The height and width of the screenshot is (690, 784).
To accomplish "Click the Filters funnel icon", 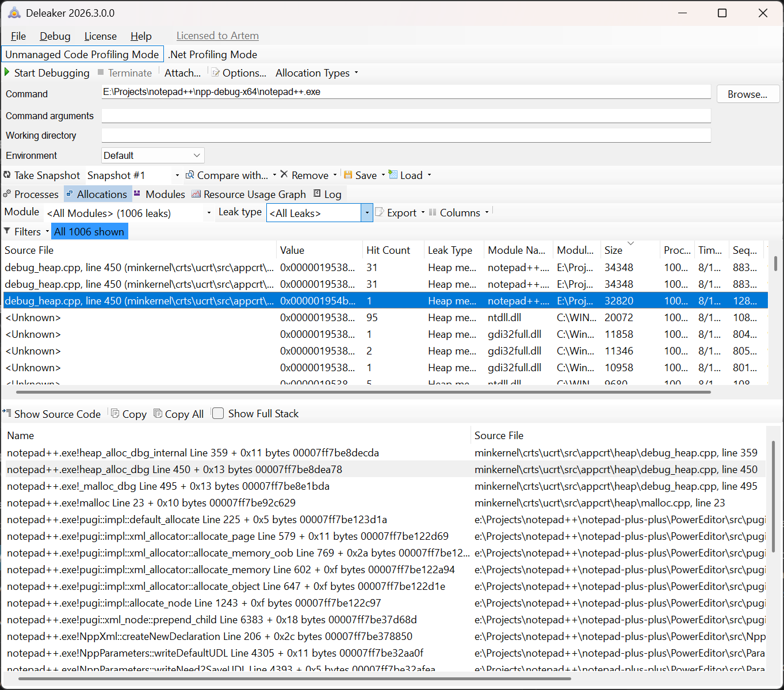I will click(7, 231).
